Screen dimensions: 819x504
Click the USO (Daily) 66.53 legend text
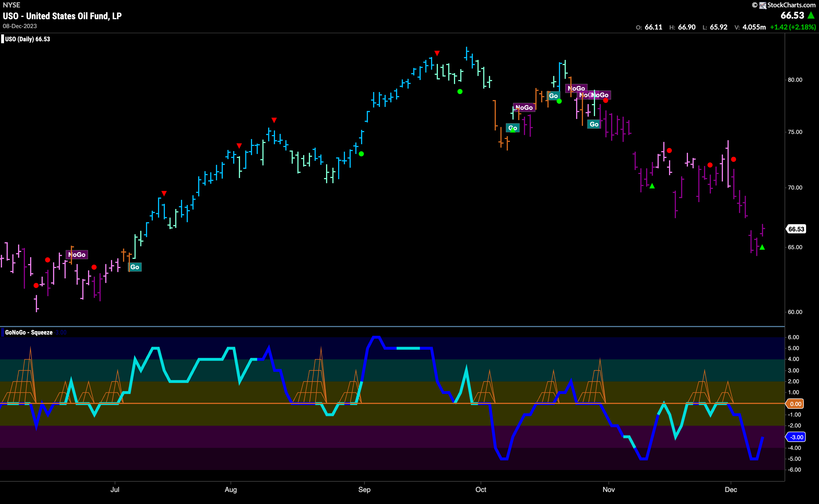tap(28, 39)
